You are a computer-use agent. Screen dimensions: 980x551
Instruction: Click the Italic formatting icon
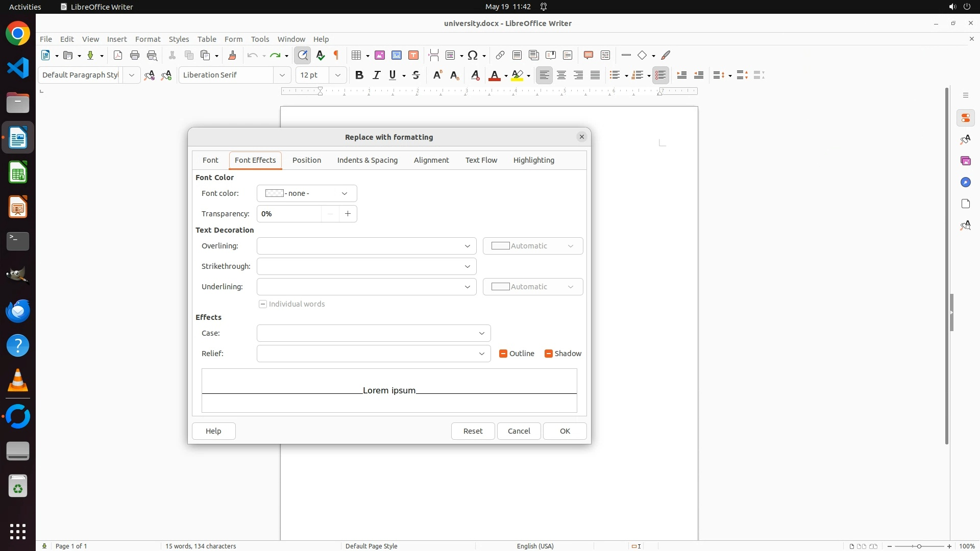click(376, 75)
